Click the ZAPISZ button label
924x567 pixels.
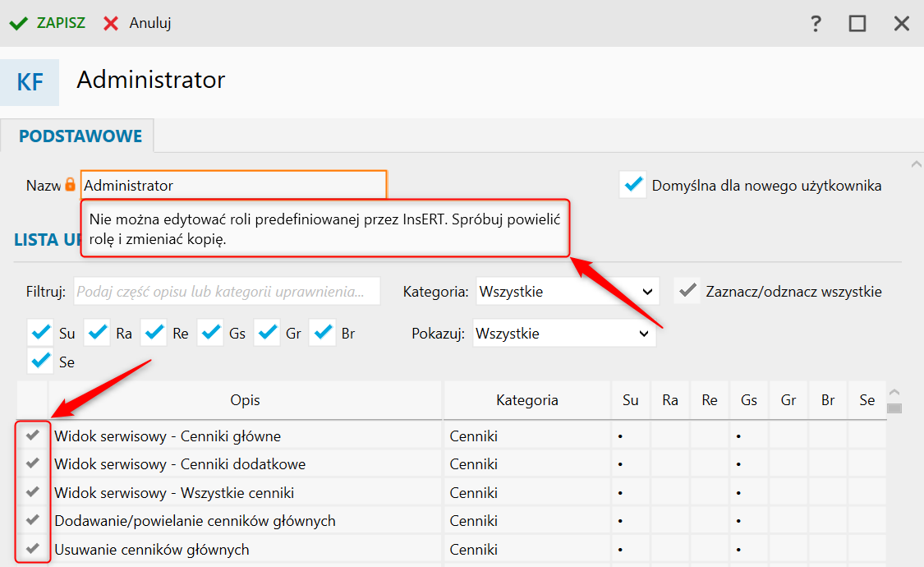pyautogui.click(x=61, y=23)
